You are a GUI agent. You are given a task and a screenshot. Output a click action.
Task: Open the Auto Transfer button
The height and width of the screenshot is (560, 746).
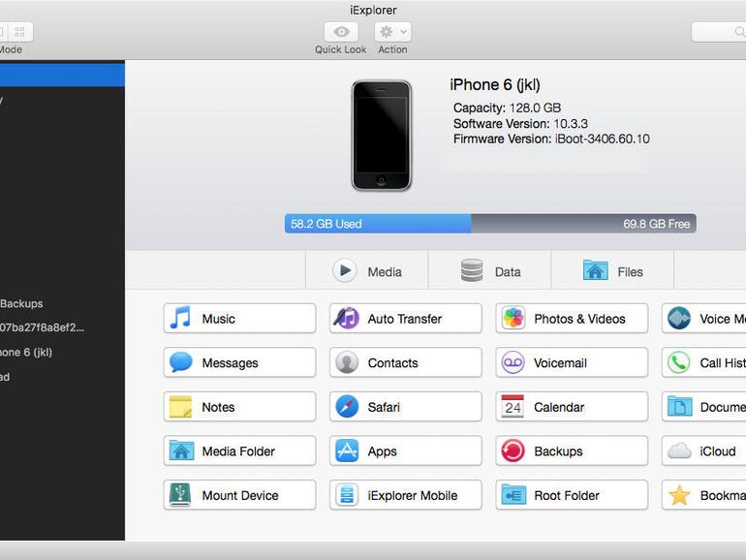pyautogui.click(x=405, y=319)
